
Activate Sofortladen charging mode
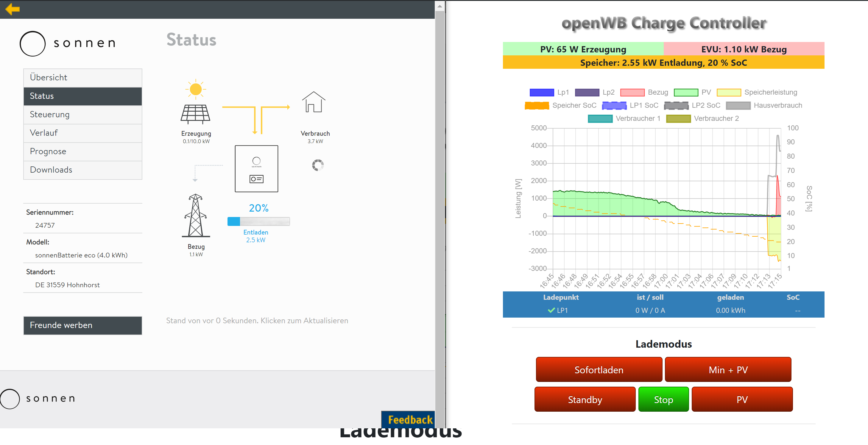[599, 369]
